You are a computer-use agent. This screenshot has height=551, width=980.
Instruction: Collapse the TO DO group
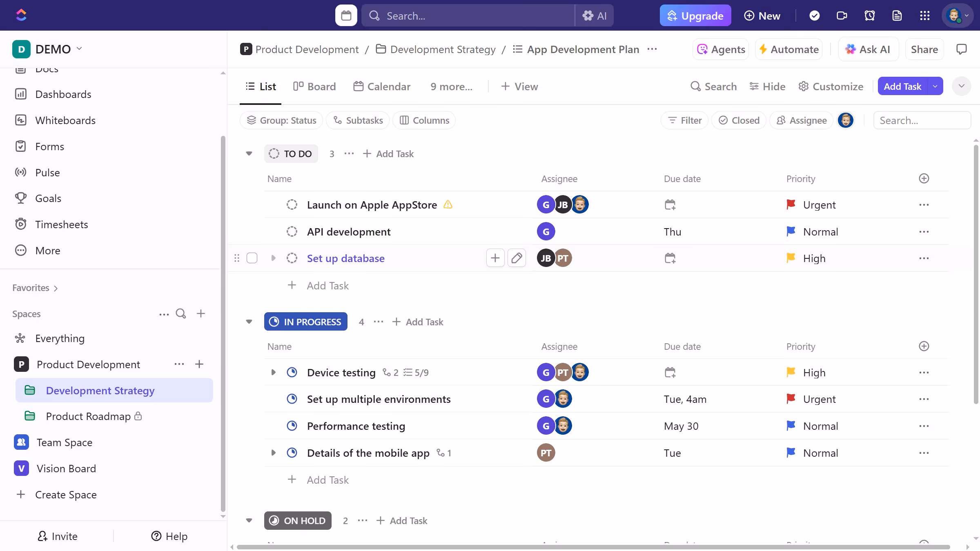click(x=249, y=153)
